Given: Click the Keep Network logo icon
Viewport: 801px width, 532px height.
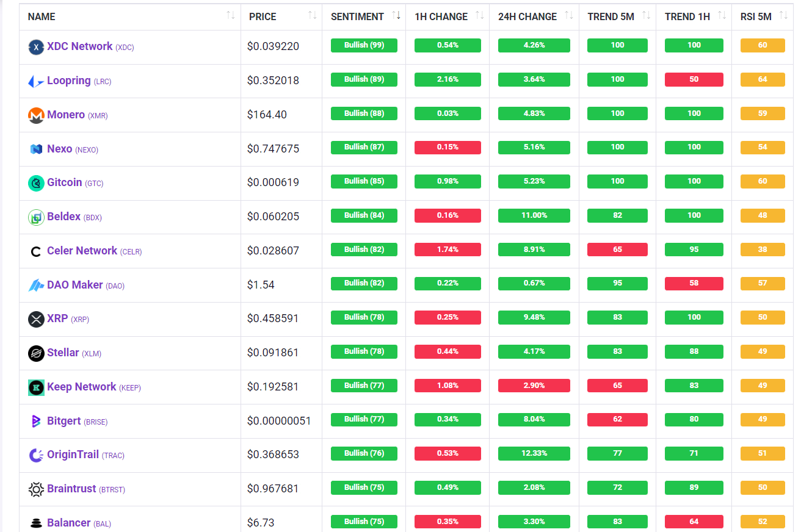Looking at the screenshot, I should (36, 387).
